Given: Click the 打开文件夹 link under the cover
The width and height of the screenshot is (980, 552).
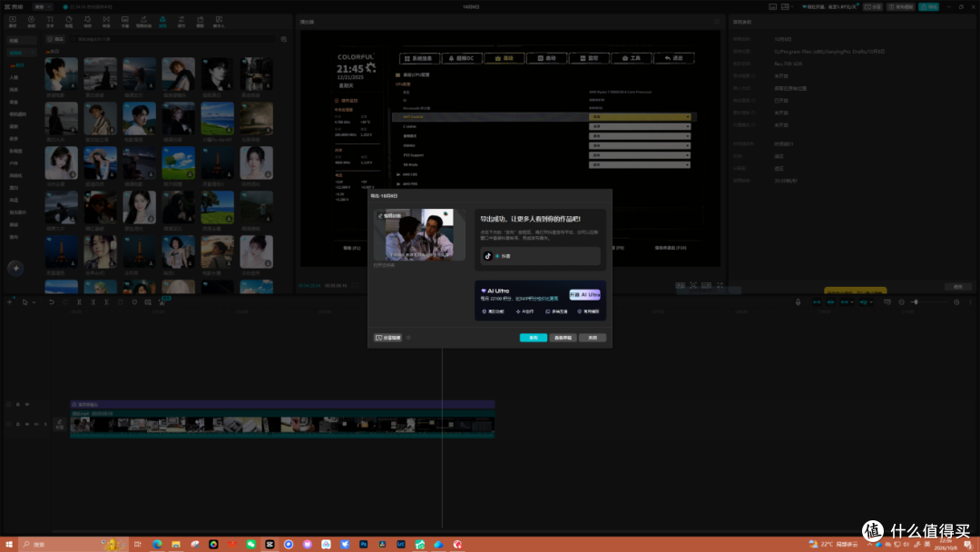Looking at the screenshot, I should [x=385, y=265].
